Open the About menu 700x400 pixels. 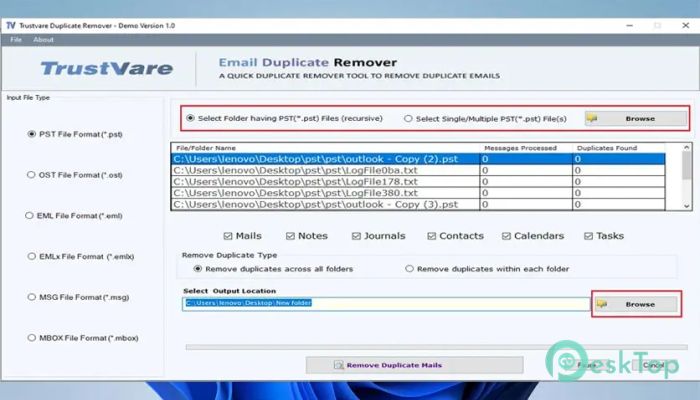[43, 40]
